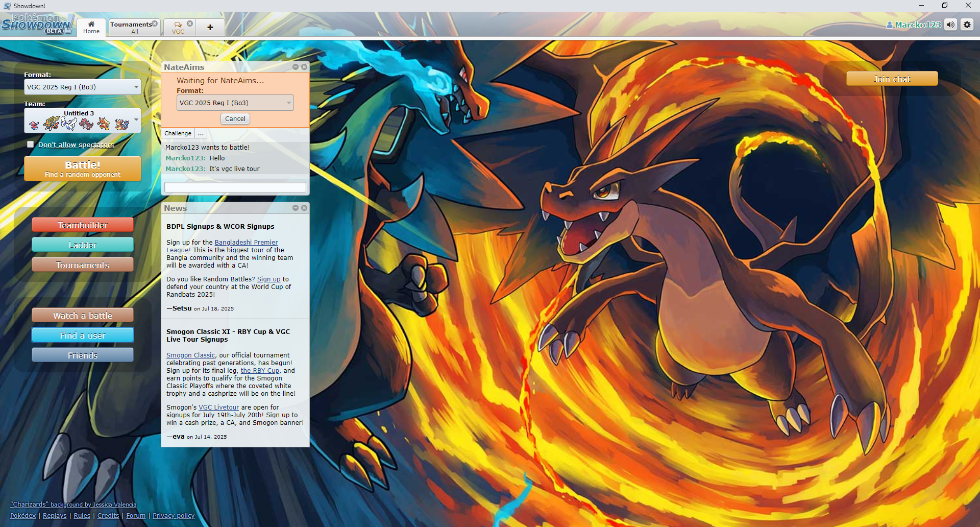
Task: Focus the NateAims chat message input
Action: click(x=235, y=187)
